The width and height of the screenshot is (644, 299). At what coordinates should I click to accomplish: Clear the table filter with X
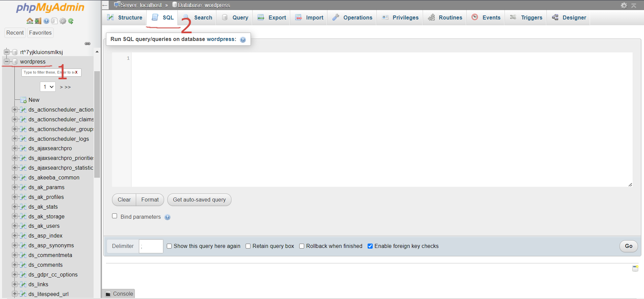pyautogui.click(x=76, y=72)
